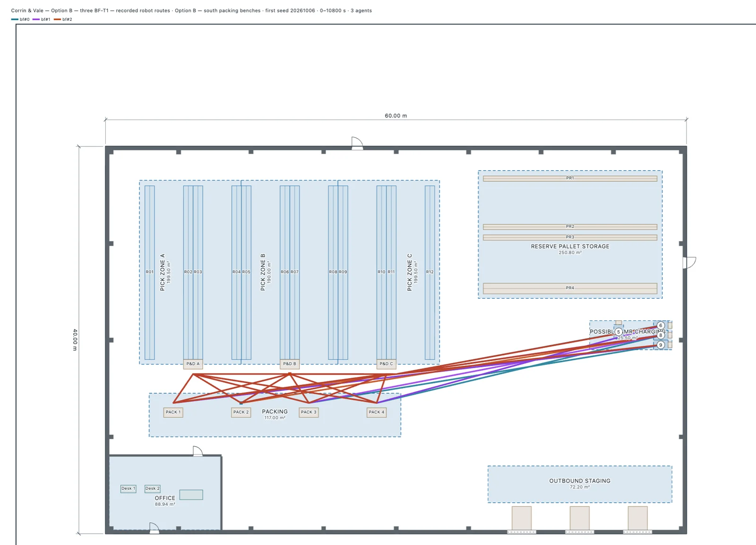
Task: Select the P&D B station
Action: pos(290,364)
